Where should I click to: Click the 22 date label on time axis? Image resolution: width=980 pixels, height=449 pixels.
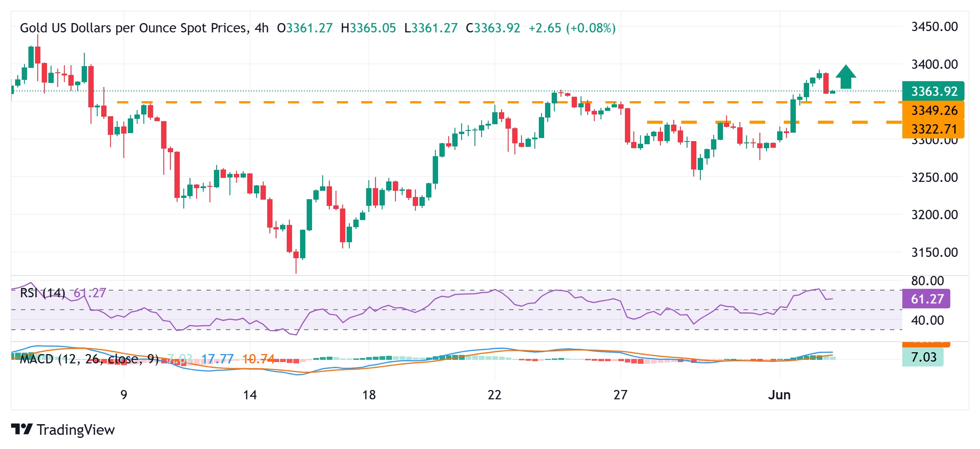494,395
